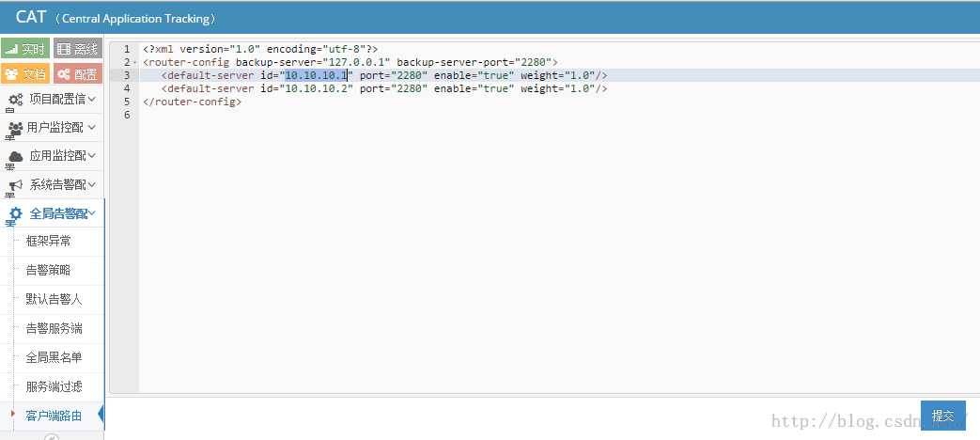Click the 提交 submit button
980x440 pixels.
[942, 415]
